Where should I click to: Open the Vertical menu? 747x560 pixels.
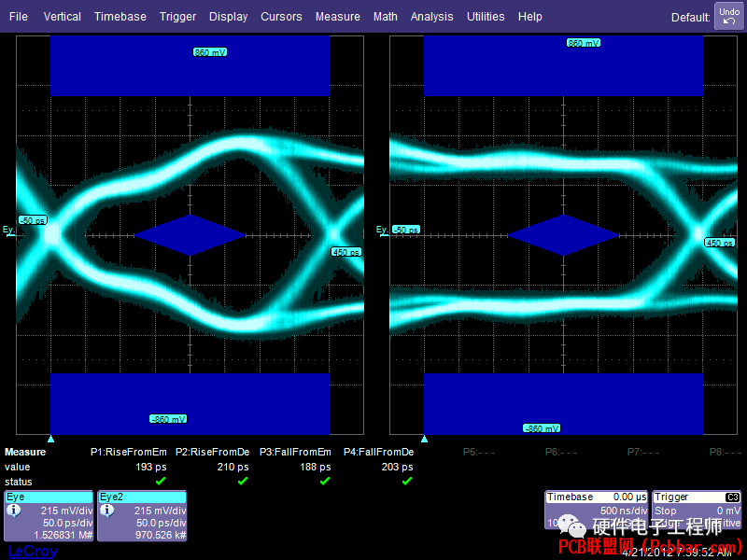(x=62, y=17)
